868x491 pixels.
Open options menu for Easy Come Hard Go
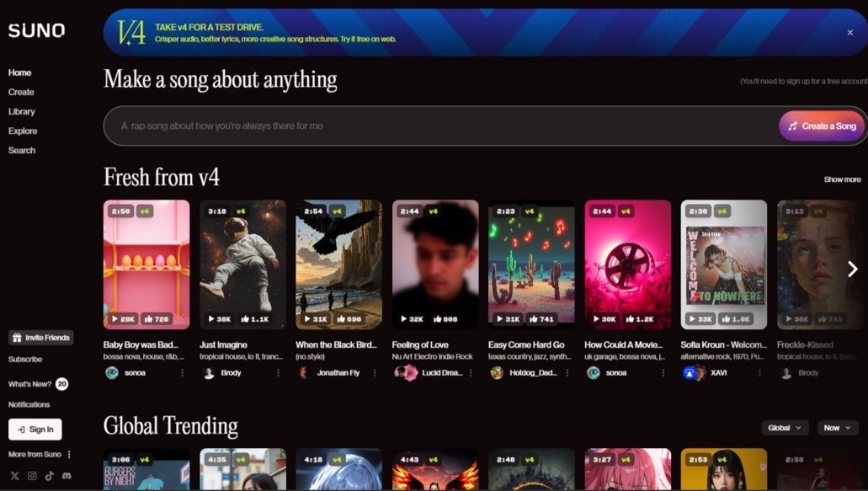tap(567, 373)
